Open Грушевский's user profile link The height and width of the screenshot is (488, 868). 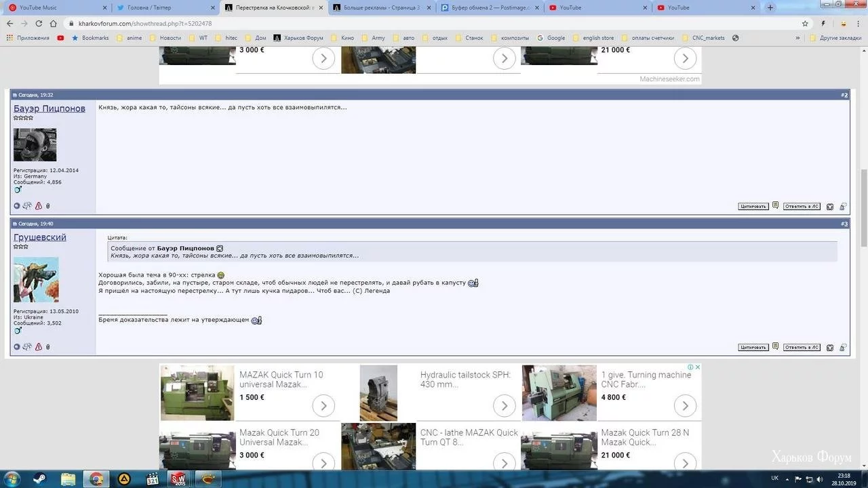(x=40, y=237)
